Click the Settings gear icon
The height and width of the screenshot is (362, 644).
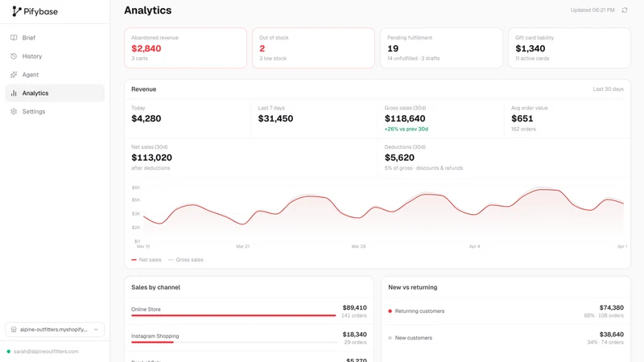14,112
